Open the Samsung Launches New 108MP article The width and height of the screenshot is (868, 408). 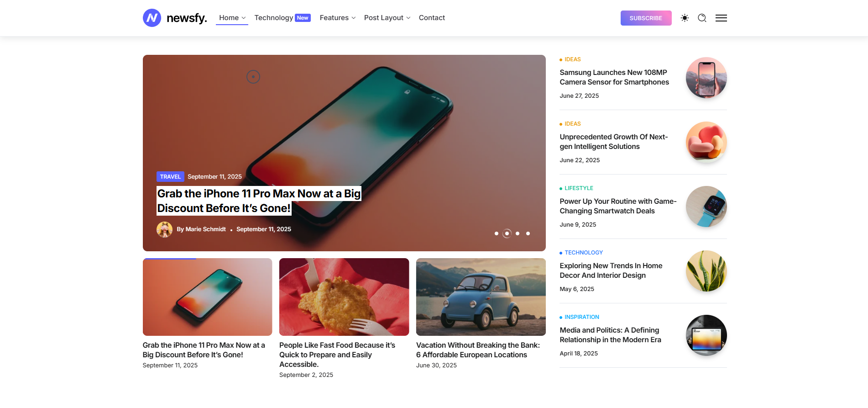click(x=614, y=77)
